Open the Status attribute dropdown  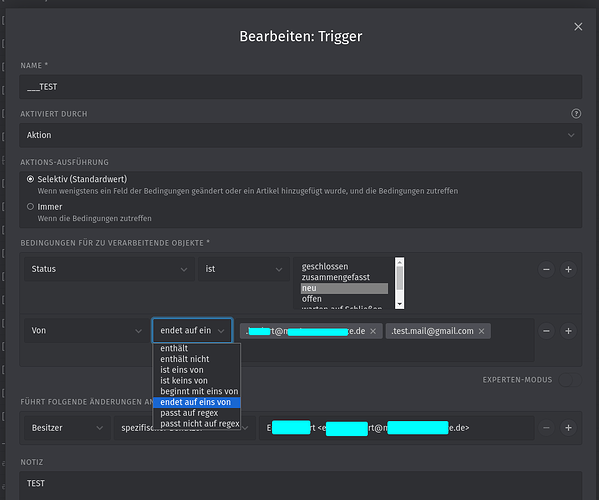[x=109, y=269]
